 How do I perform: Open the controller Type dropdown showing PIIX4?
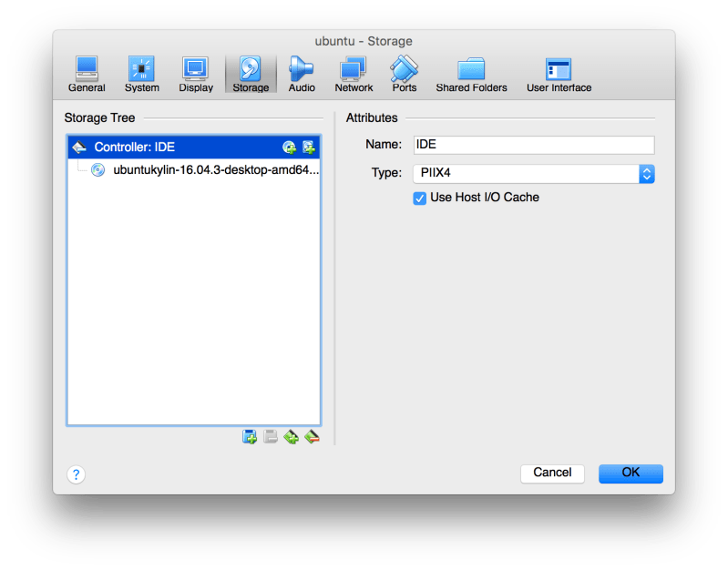point(533,174)
